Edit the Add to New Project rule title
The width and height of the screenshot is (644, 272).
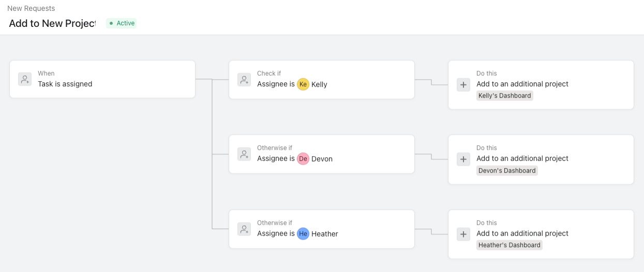coord(52,23)
